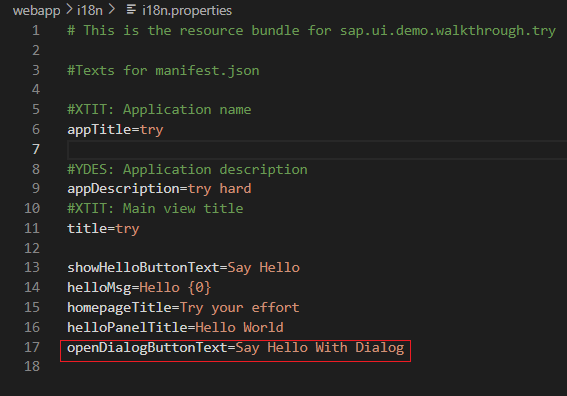Click the 'appDescription=try hard' line
The image size is (567, 396).
coord(159,189)
